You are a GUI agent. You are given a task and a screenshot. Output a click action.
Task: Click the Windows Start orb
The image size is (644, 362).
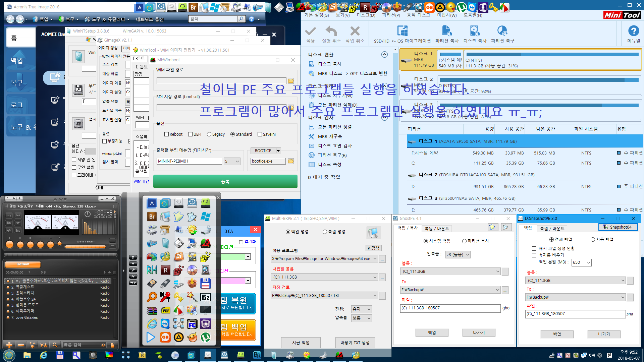9,355
